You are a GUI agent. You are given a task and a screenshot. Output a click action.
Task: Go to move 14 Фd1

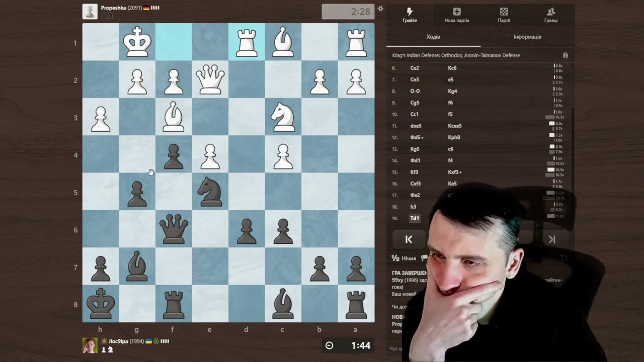(416, 160)
